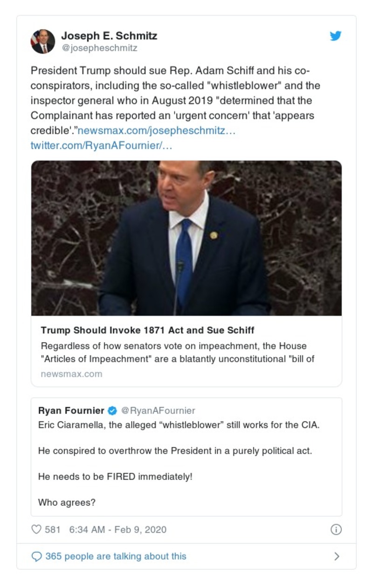Click the @josepheschmitz handle
The height and width of the screenshot is (588, 373).
pyautogui.click(x=99, y=48)
